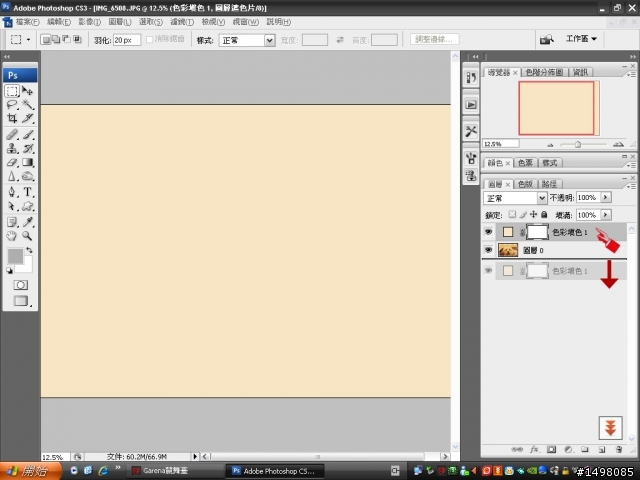Select the Dodge tool
This screenshot has height=480, width=640.
pos(28,176)
